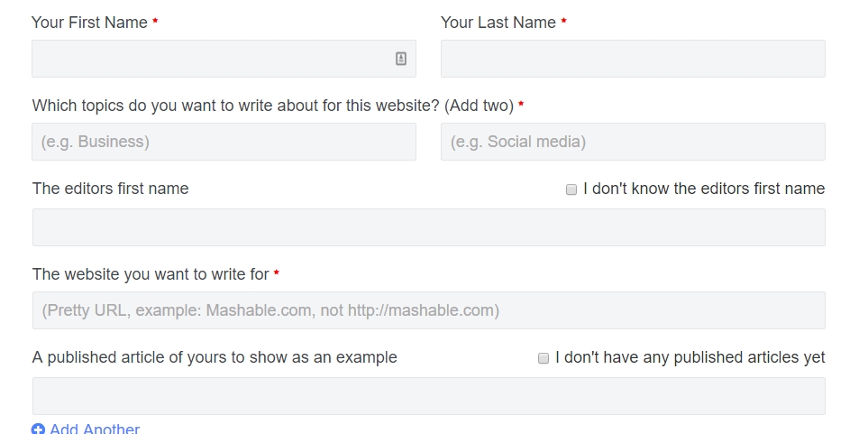Select the second topic field showing "(e.g. Social media)"
This screenshot has width=868, height=434.
(633, 142)
